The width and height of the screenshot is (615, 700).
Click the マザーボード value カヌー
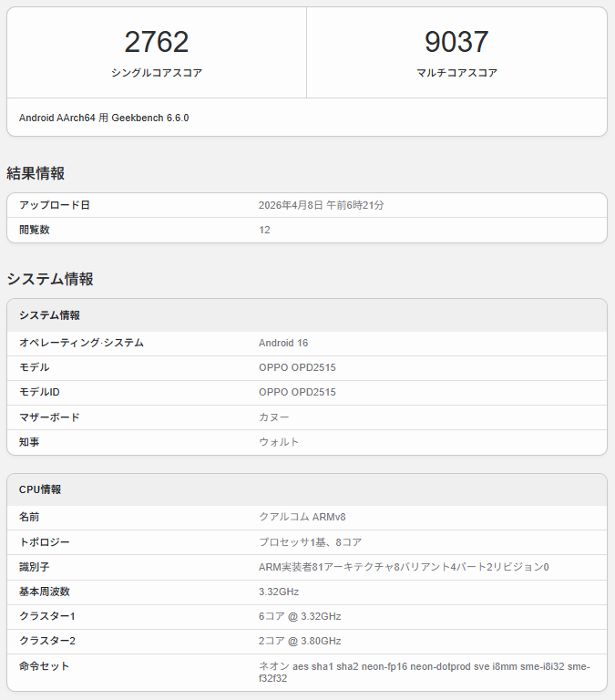point(274,417)
